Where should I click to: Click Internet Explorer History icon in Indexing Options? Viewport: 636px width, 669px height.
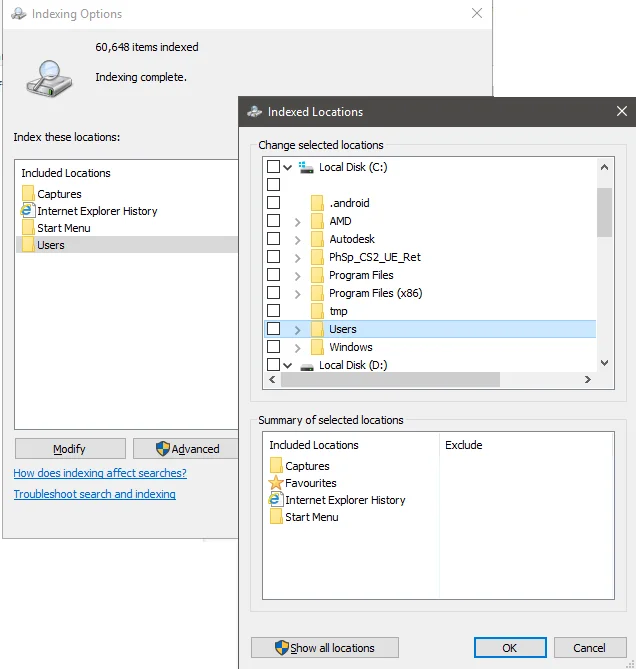28,211
